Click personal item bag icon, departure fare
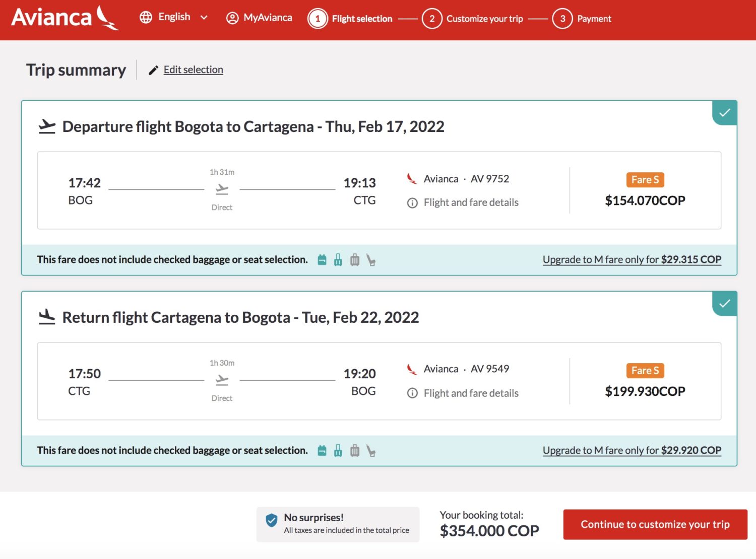This screenshot has width=756, height=559. point(322,260)
